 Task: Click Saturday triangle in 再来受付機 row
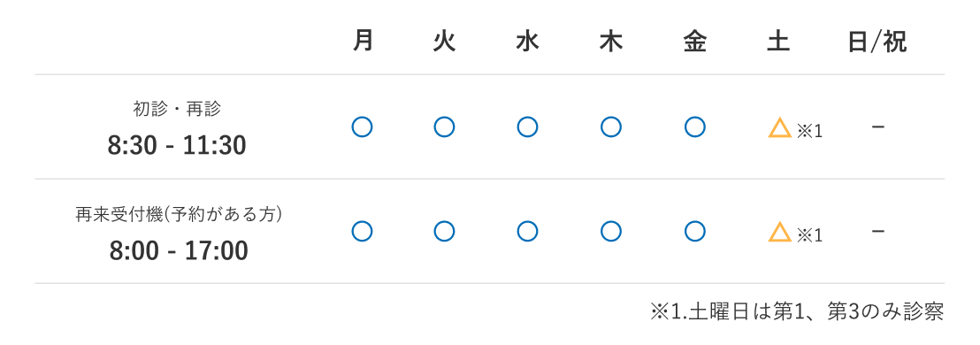click(779, 232)
